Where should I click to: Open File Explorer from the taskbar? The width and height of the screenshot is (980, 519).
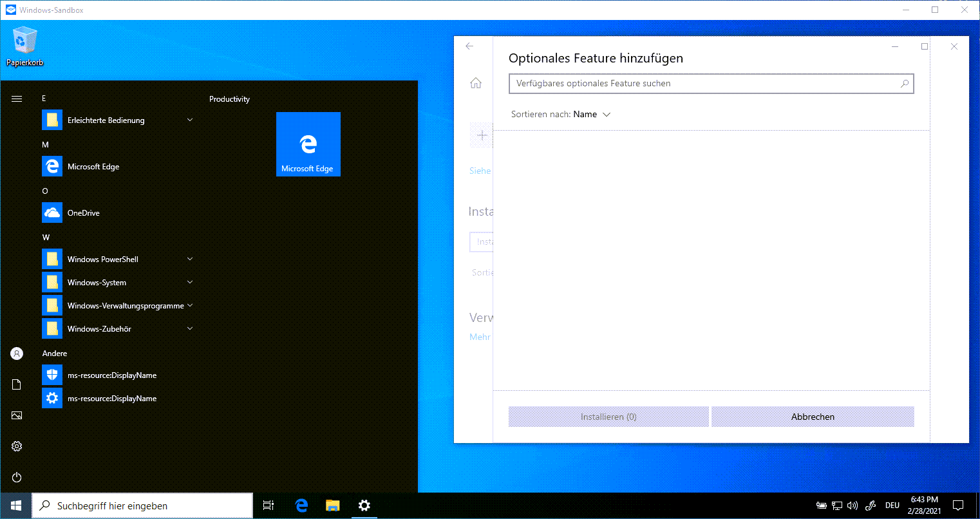(332, 505)
